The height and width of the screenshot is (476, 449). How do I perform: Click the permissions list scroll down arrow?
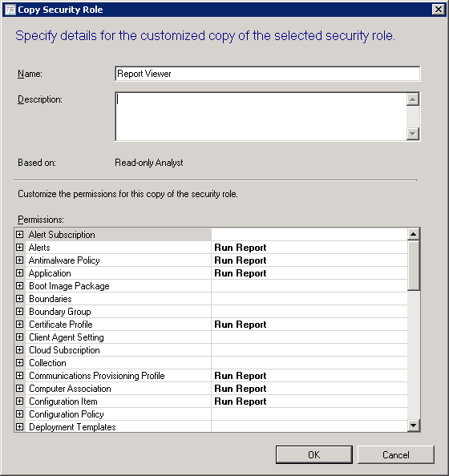[x=414, y=426]
